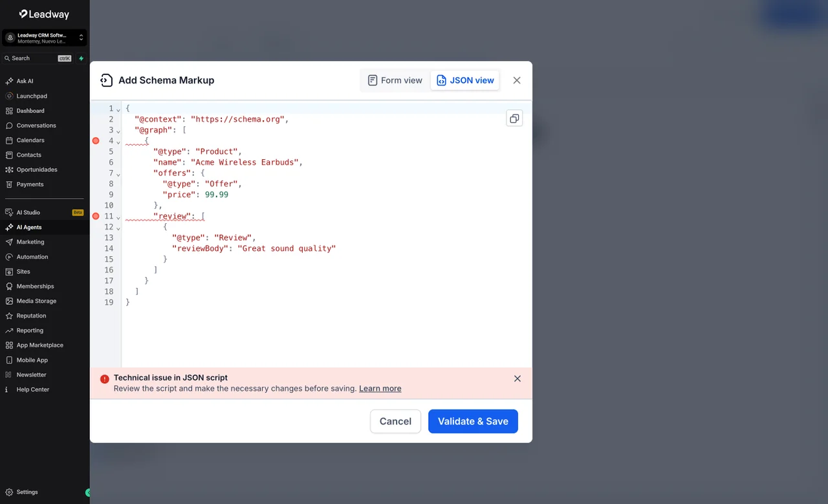Click Validate & Save button

coord(473,421)
